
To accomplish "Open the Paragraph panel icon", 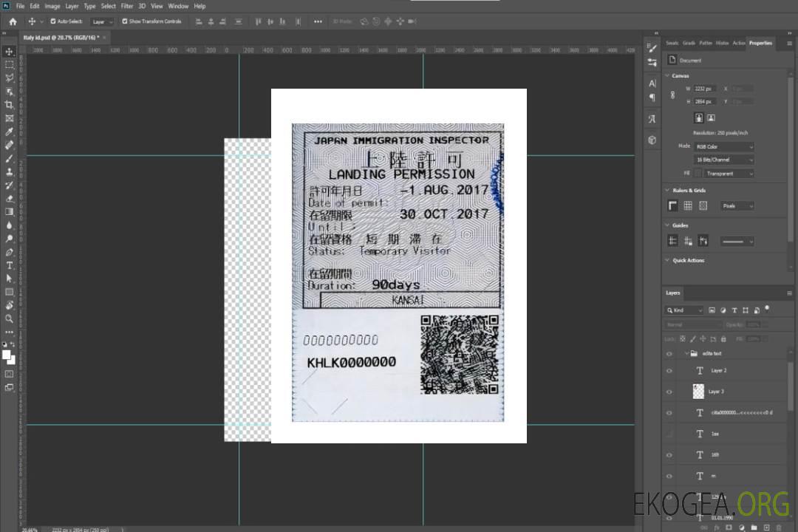I will pos(652,98).
